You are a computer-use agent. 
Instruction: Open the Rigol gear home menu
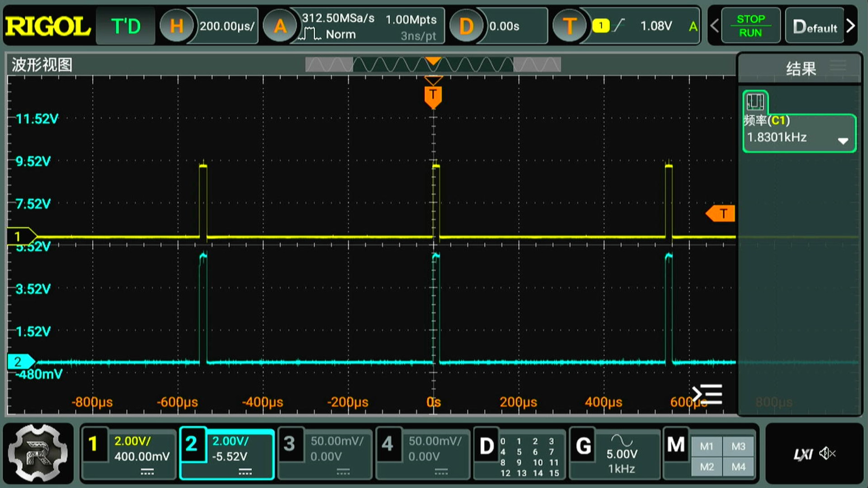coord(38,453)
